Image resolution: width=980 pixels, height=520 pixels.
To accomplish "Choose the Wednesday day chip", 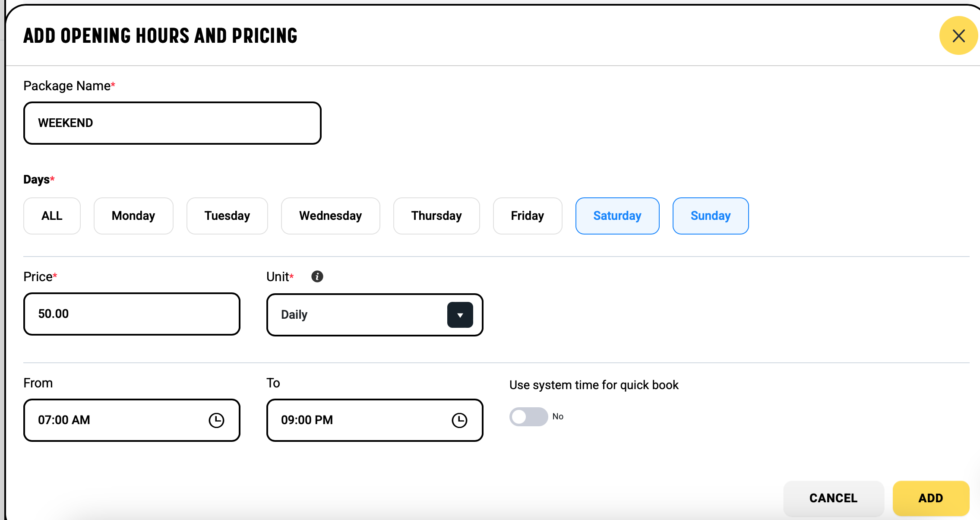I will coord(330,216).
